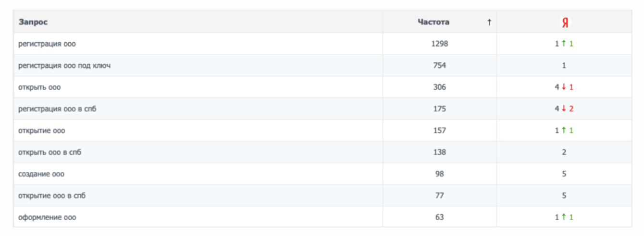Click green up arrow in 'регистрация ооо' row

tap(564, 44)
